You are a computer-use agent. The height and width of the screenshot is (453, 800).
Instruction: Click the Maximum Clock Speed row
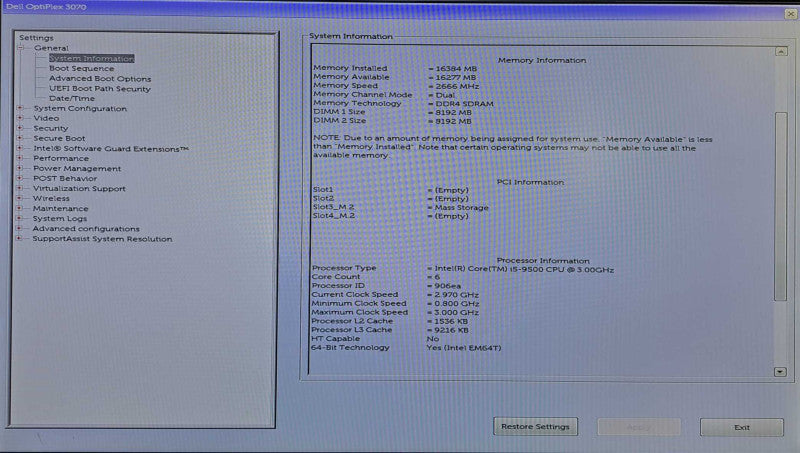395,312
